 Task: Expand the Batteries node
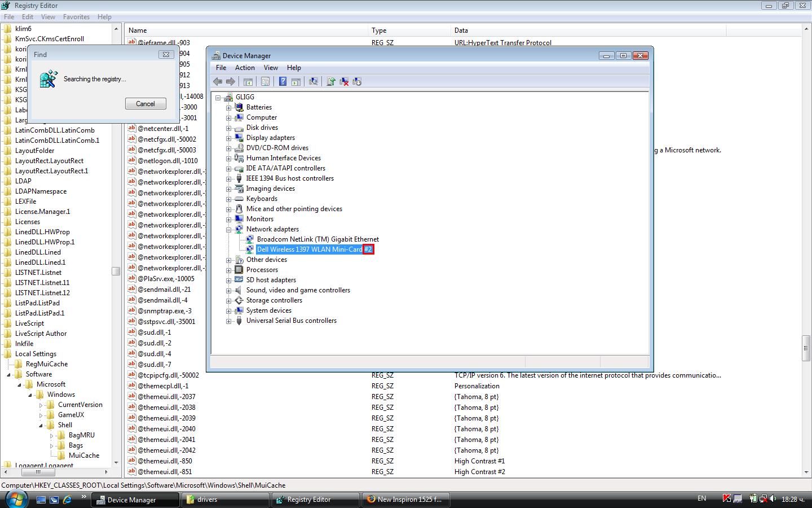pyautogui.click(x=229, y=107)
